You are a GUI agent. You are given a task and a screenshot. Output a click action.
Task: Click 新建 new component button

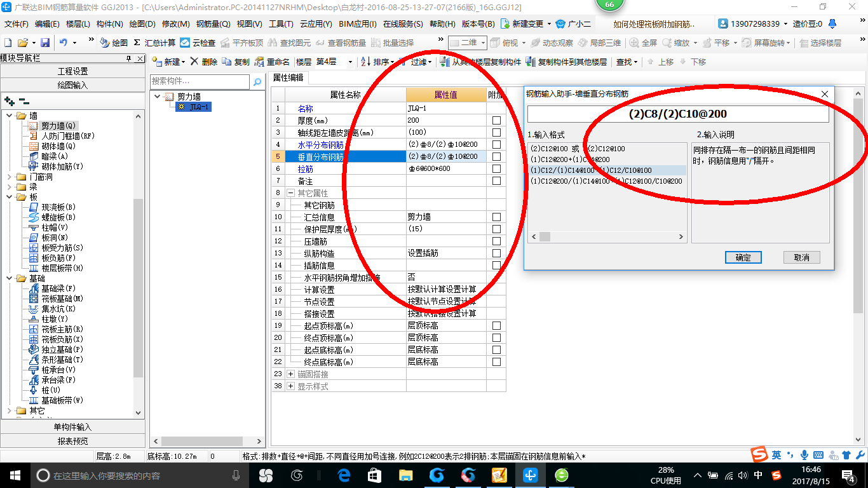(168, 62)
